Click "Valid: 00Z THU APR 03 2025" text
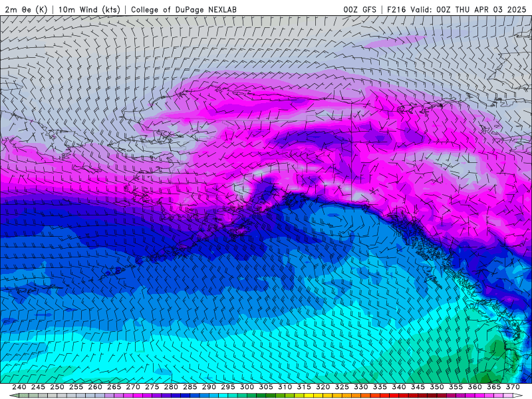 (x=468, y=9)
